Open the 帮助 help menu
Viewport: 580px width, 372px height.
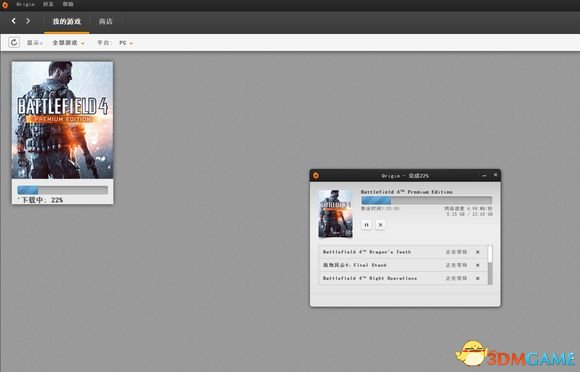click(68, 4)
